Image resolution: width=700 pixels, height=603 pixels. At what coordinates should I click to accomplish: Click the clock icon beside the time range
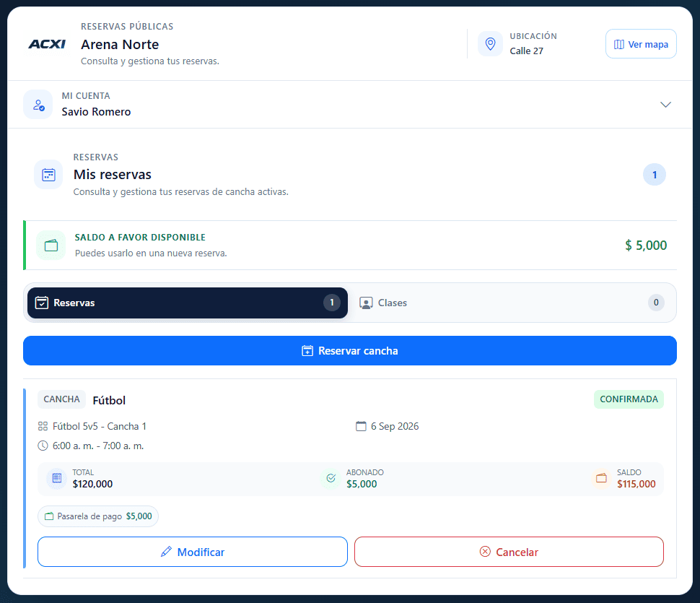(x=43, y=446)
